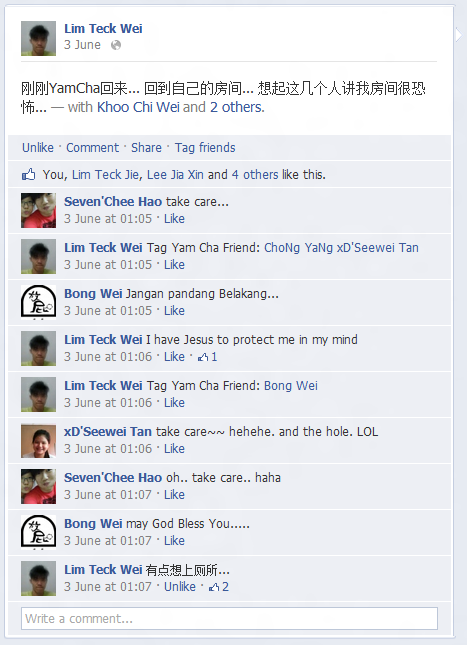Open Bong Wei's avatar on 'Jangan pandang' comment
Screen dimensions: 467x645
[39, 302]
